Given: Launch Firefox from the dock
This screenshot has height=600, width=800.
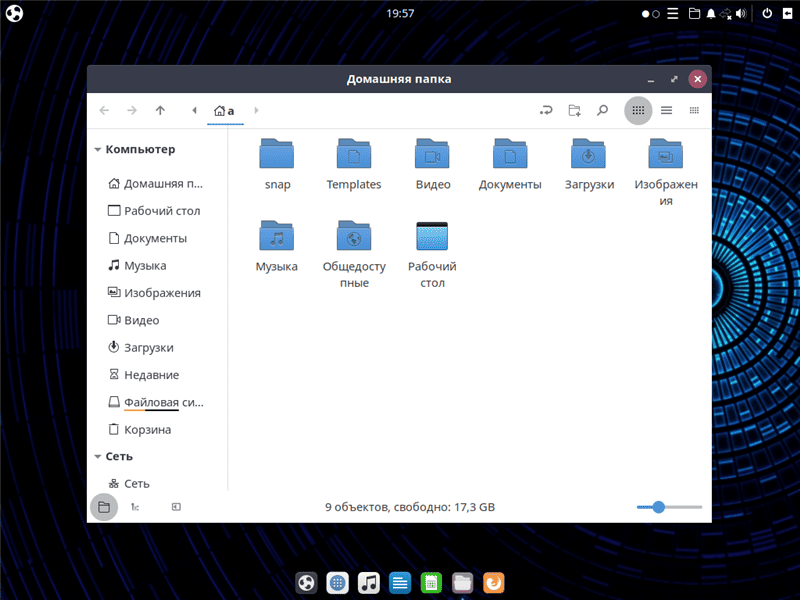Looking at the screenshot, I should (493, 583).
